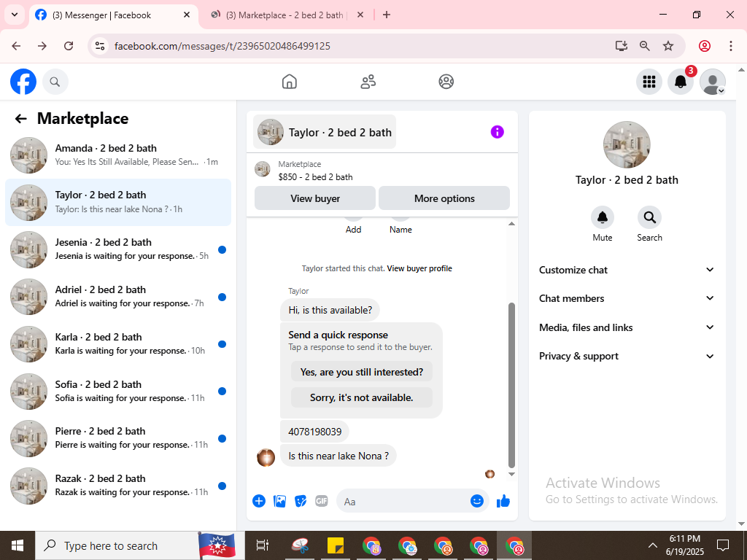This screenshot has height=560, width=747.
Task: Open the Facebook menu grid icon
Action: (649, 82)
